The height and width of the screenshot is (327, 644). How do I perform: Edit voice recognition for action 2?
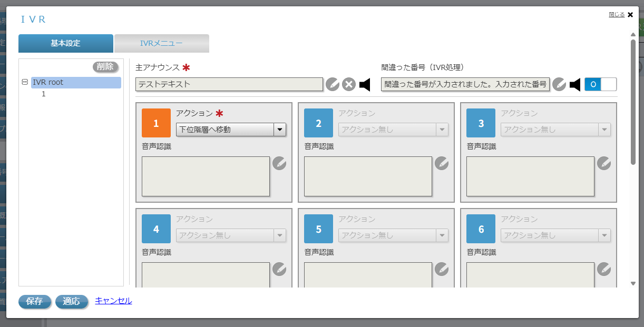coord(442,164)
